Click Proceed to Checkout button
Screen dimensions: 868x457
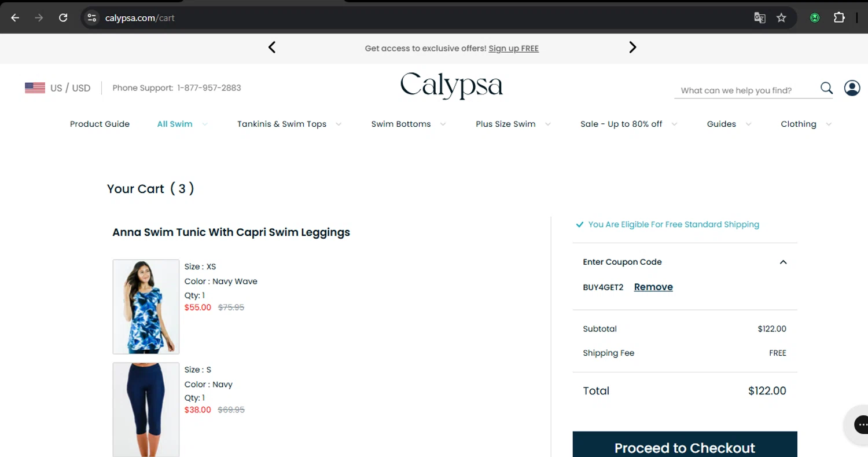click(x=685, y=444)
